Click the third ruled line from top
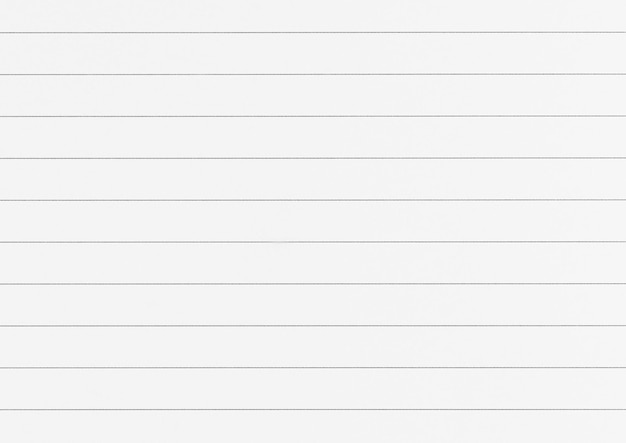 (x=313, y=116)
